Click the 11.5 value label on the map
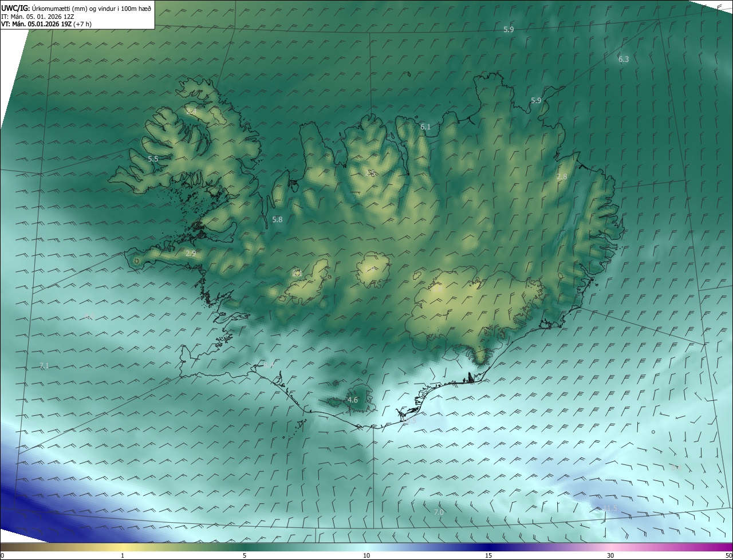This screenshot has height=560, width=733. 610,508
